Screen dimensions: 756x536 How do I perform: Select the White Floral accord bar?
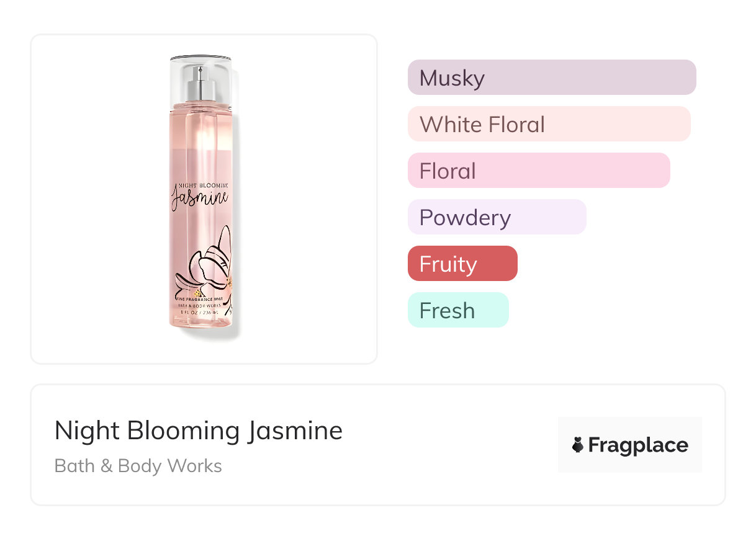pos(549,124)
